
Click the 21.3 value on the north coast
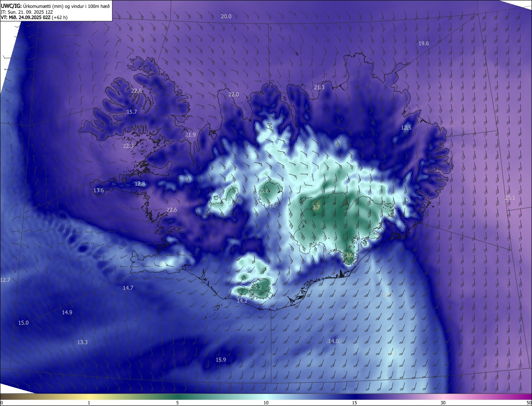(319, 87)
